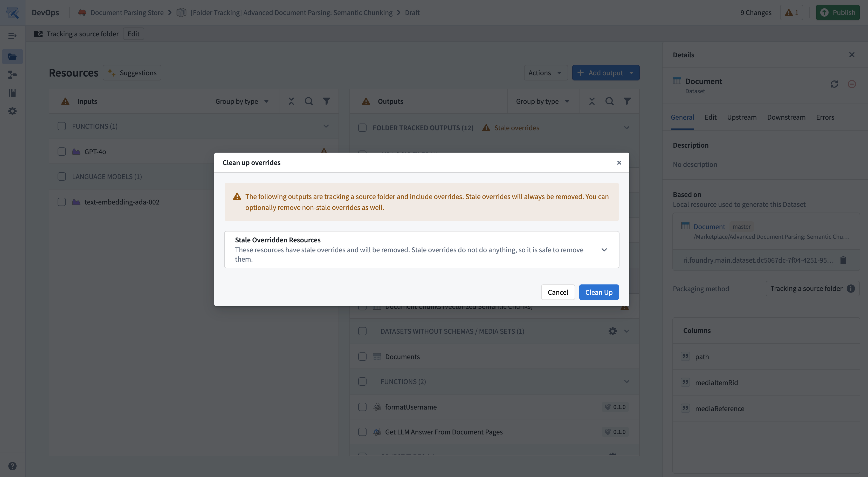
Task: Open the pipeline graph view in the sidebar
Action: tap(12, 75)
